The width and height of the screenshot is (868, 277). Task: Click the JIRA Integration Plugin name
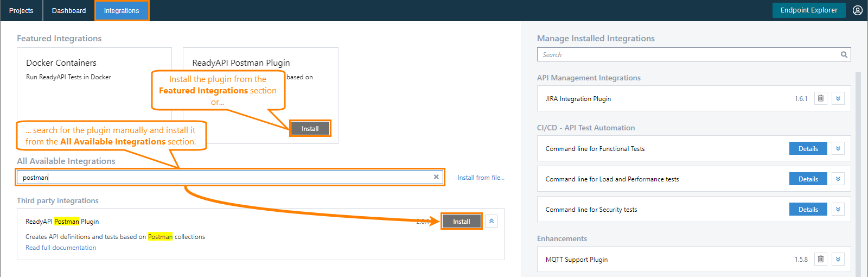578,99
